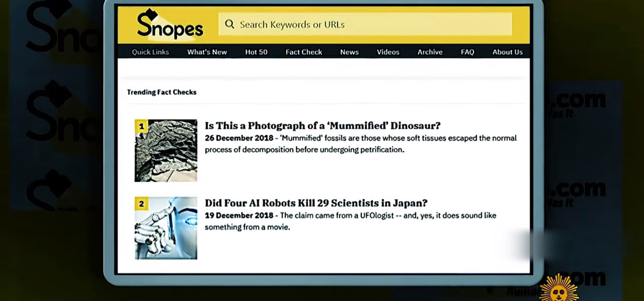
Task: Navigate to Videos
Action: (x=388, y=52)
